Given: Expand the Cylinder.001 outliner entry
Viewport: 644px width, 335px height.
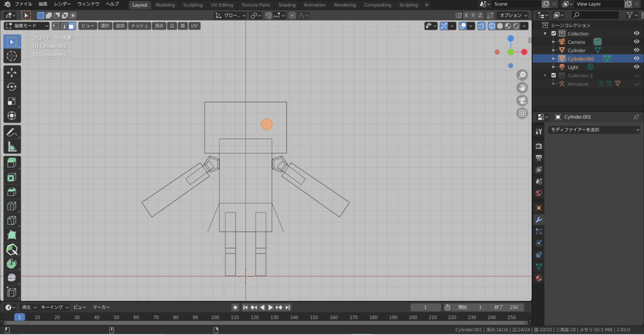Looking at the screenshot, I should pyautogui.click(x=554, y=58).
